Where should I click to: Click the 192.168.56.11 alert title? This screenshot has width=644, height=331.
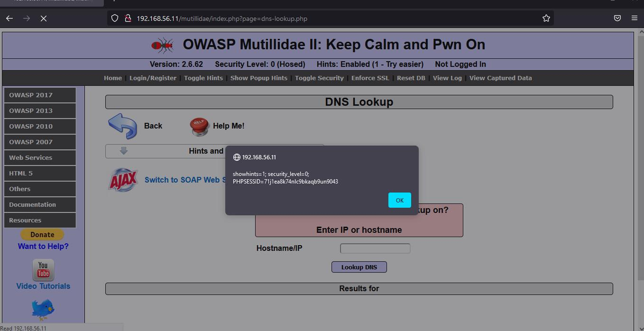(259, 157)
